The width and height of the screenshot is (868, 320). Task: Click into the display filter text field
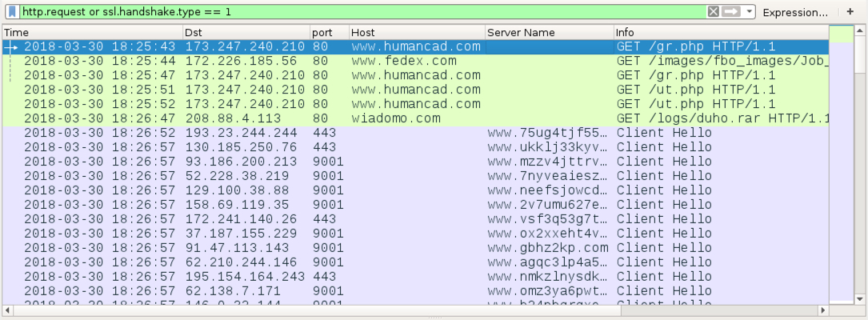tap(364, 12)
